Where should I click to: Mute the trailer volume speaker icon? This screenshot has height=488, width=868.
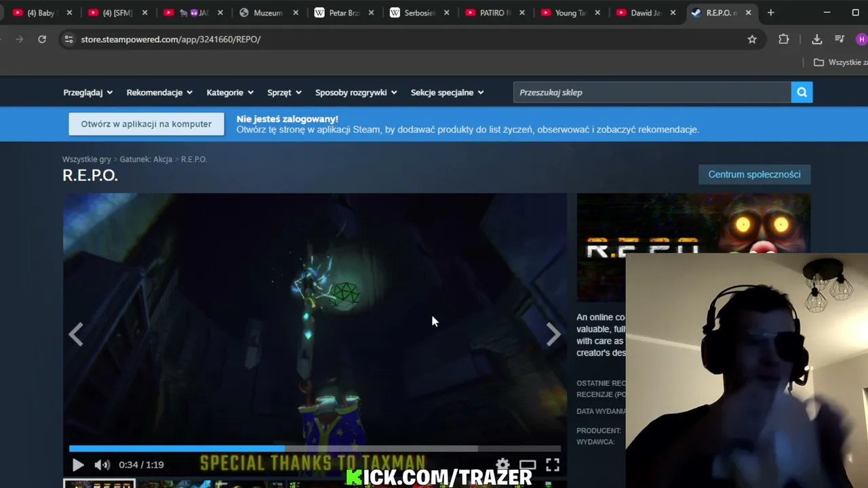click(102, 464)
